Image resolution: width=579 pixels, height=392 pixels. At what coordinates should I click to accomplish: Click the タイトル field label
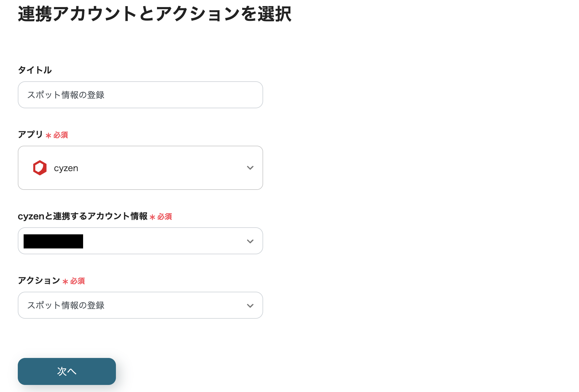pyautogui.click(x=35, y=70)
